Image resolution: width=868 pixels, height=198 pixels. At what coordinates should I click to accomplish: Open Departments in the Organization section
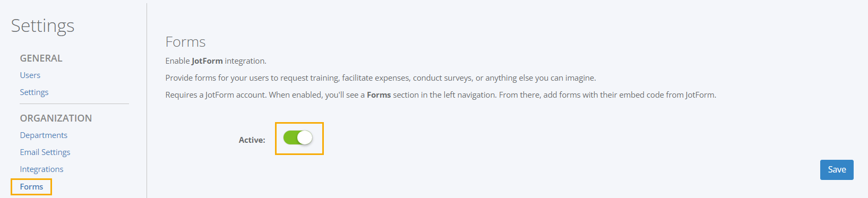[x=44, y=135]
